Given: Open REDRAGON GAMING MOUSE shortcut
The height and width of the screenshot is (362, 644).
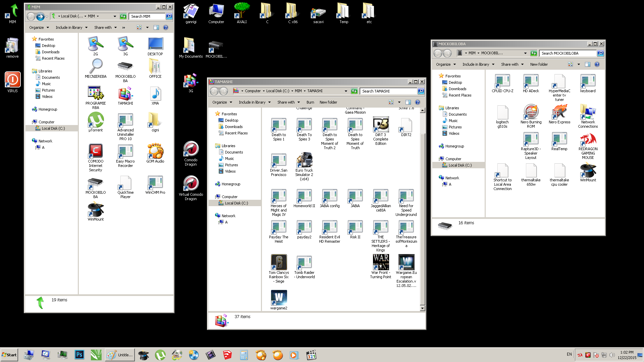Looking at the screenshot, I should coord(588,139).
